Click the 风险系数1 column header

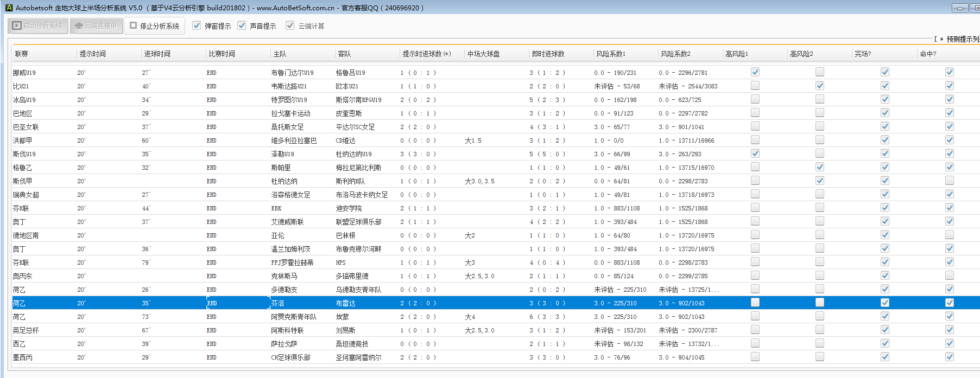pyautogui.click(x=611, y=54)
